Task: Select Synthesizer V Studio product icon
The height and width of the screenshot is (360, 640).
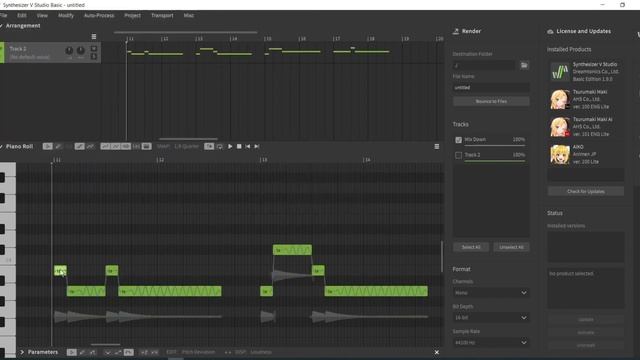Action: point(560,72)
